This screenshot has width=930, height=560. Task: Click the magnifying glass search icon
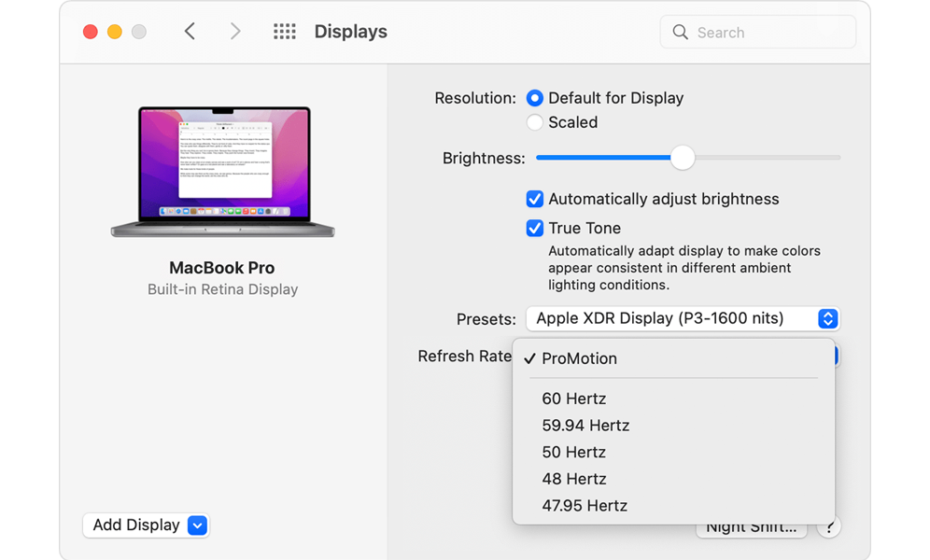(x=680, y=33)
